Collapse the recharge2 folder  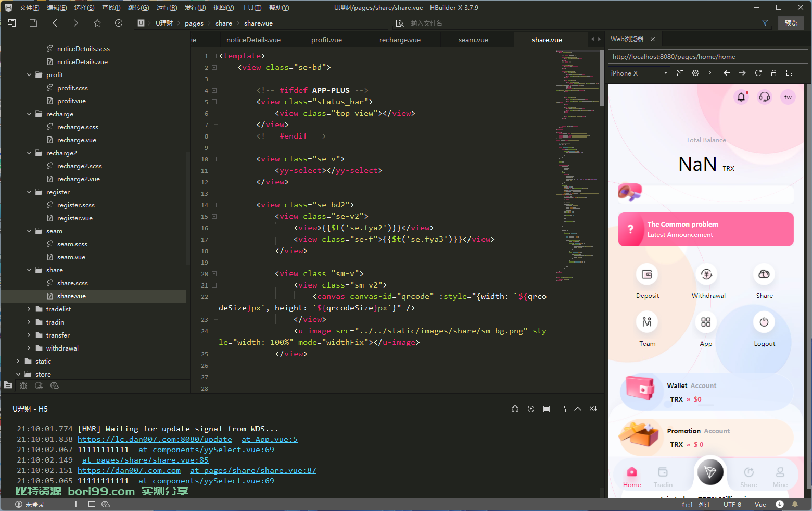(x=29, y=153)
